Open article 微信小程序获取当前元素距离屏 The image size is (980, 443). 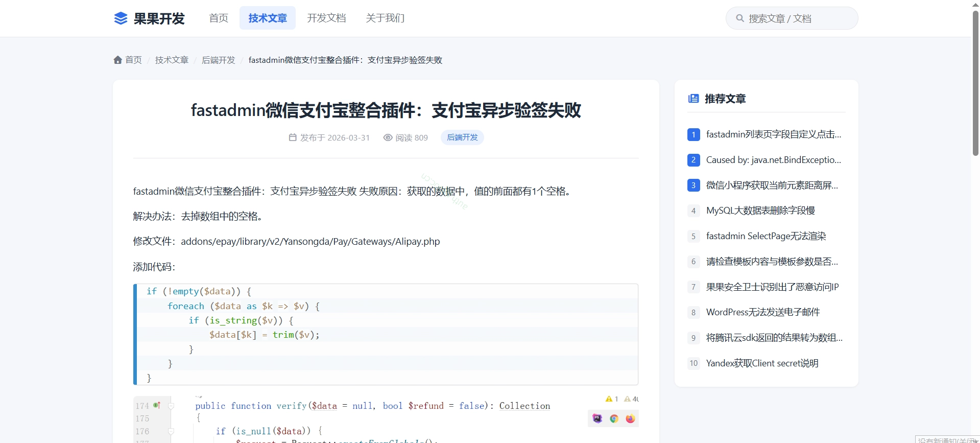pyautogui.click(x=772, y=185)
